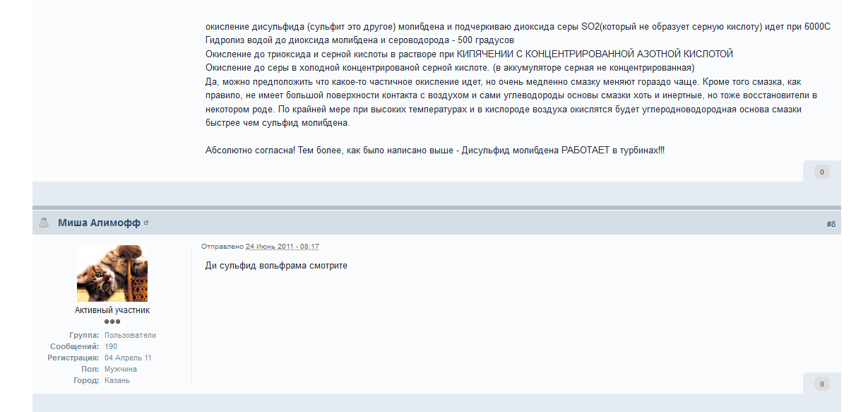
Task: Click reputation counter 0 on the upper post
Action: (x=821, y=172)
